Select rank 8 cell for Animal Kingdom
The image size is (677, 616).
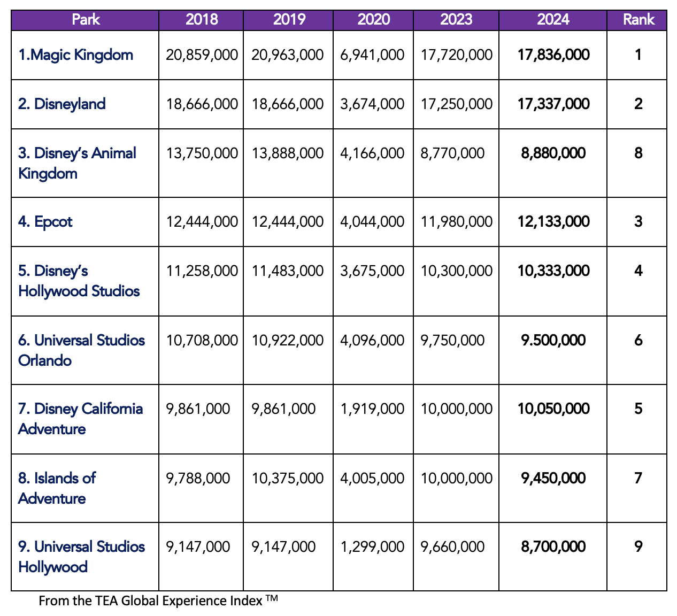click(x=638, y=153)
